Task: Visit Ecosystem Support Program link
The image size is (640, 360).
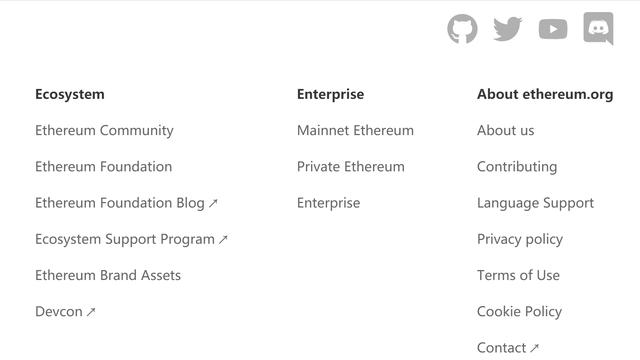Action: pos(131,239)
